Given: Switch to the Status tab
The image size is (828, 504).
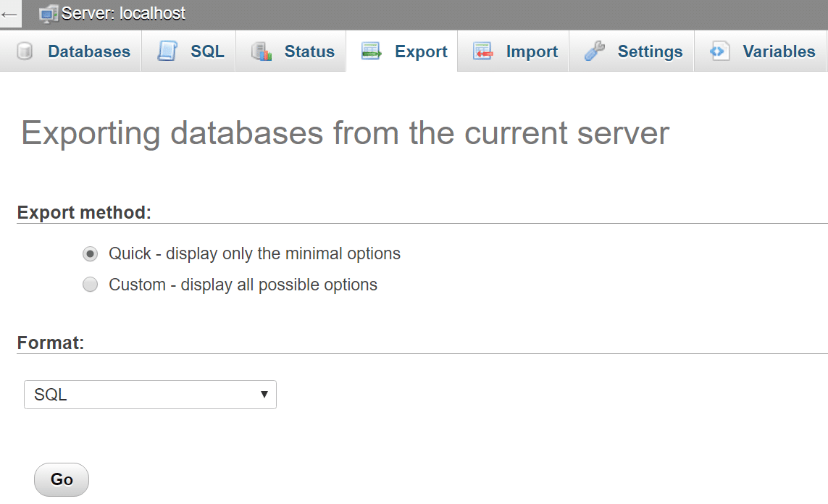Looking at the screenshot, I should [309, 52].
